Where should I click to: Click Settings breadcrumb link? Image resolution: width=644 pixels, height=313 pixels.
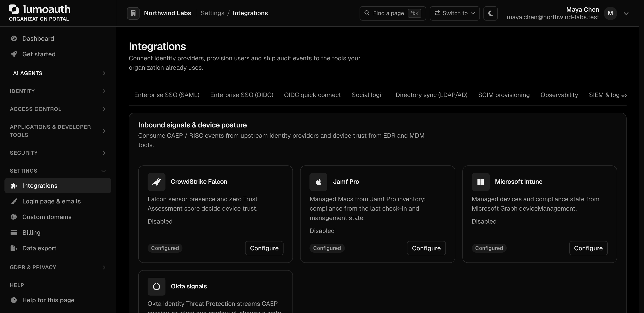[212, 13]
